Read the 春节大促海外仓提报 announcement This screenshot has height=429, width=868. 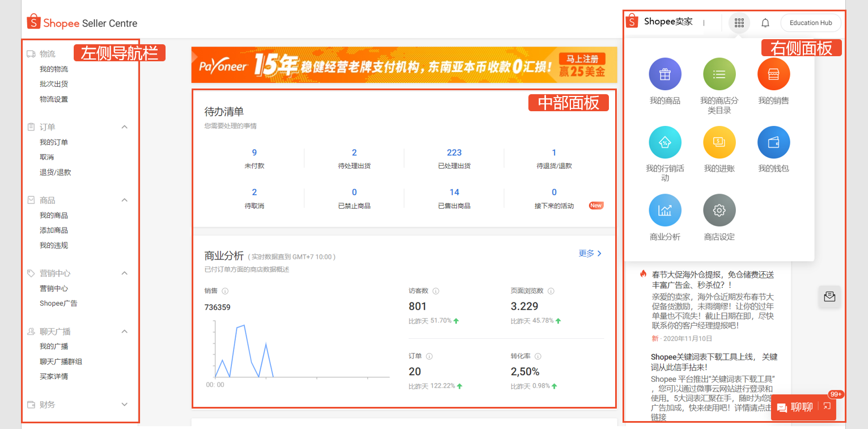713,279
